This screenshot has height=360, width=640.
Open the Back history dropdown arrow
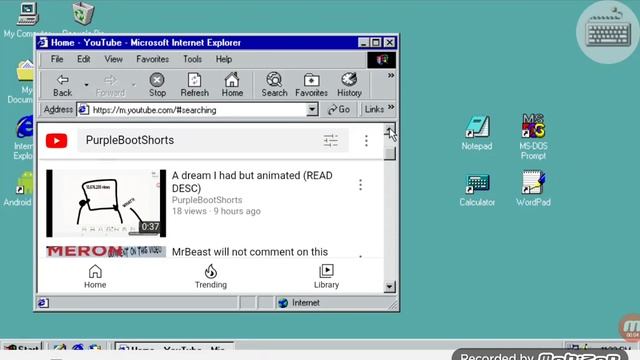click(86, 85)
